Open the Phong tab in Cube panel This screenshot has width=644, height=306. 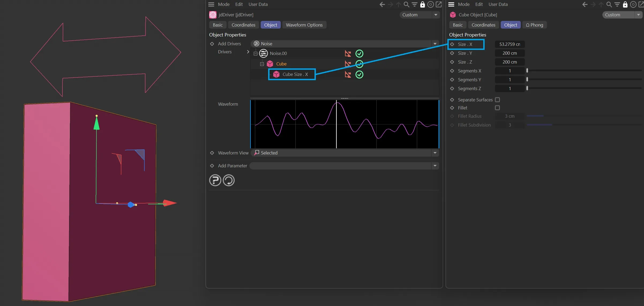(x=534, y=25)
